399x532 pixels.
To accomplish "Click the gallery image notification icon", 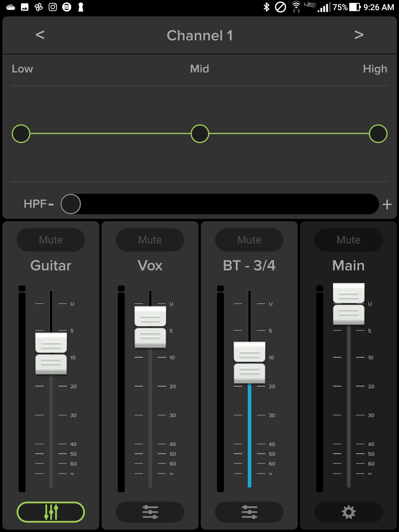I will (25, 7).
